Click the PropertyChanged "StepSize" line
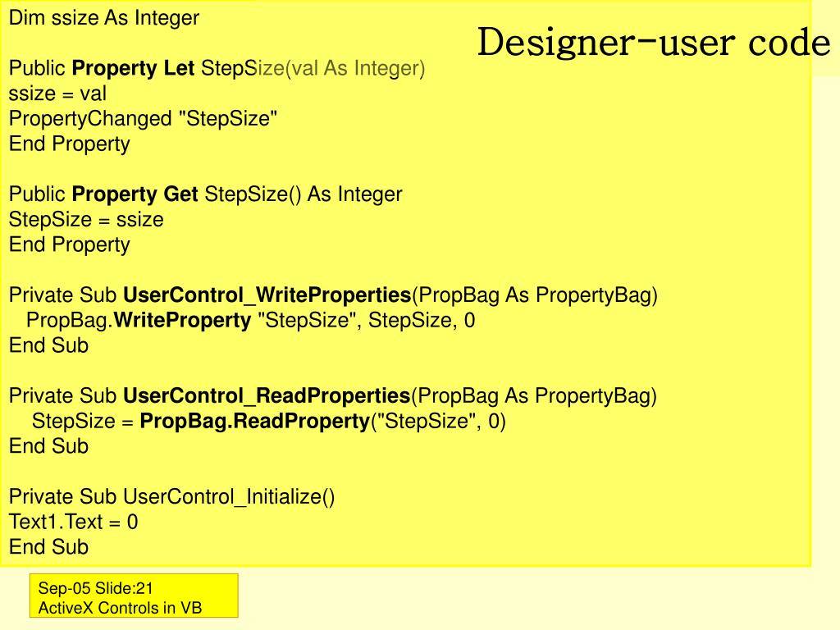 click(143, 119)
